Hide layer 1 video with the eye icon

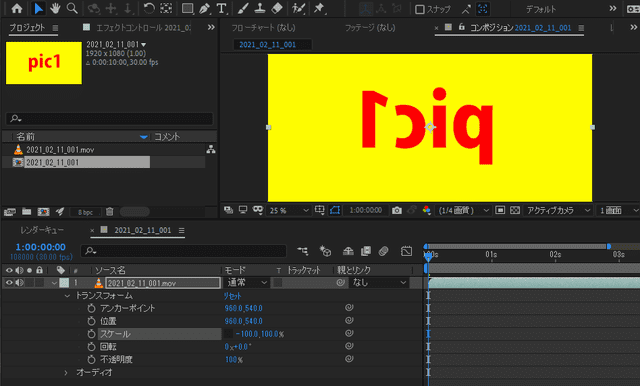click(9, 282)
